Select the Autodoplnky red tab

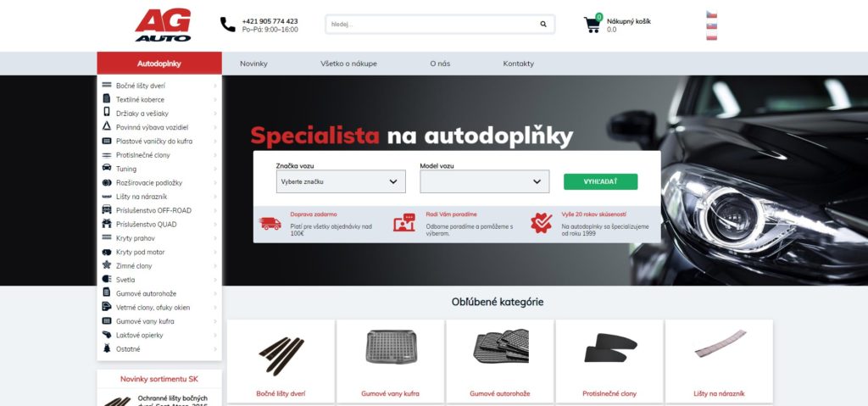(159, 63)
